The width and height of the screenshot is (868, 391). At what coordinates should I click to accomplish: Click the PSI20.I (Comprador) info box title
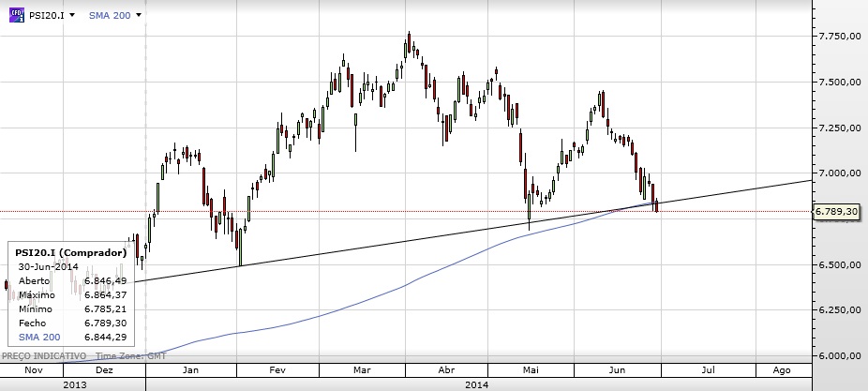pyautogui.click(x=71, y=252)
